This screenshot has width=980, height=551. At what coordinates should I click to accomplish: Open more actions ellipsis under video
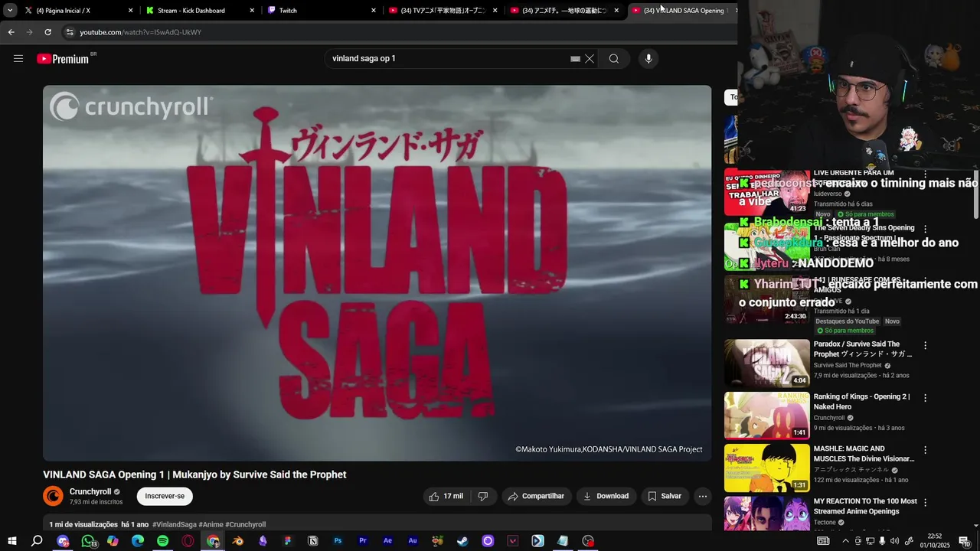[x=702, y=496]
